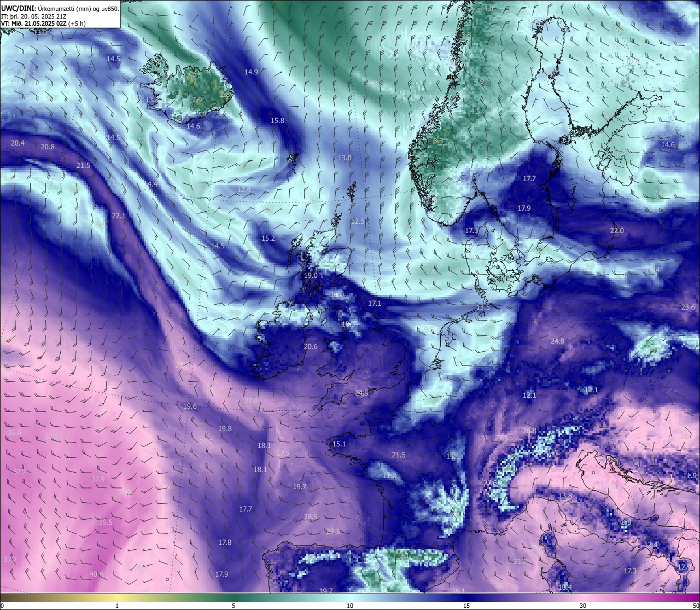This screenshot has width=700, height=610.
Task: Click the 20.6 value over Irish Sea
Action: tap(311, 346)
